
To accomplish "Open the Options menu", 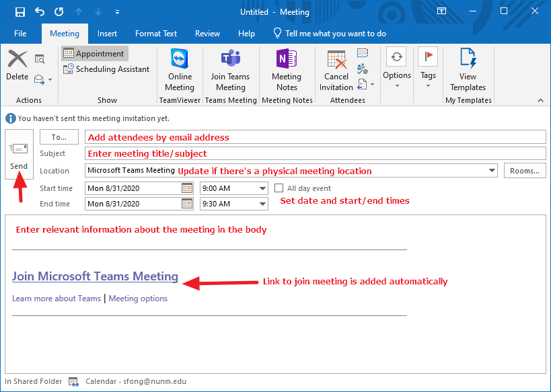I will point(397,68).
